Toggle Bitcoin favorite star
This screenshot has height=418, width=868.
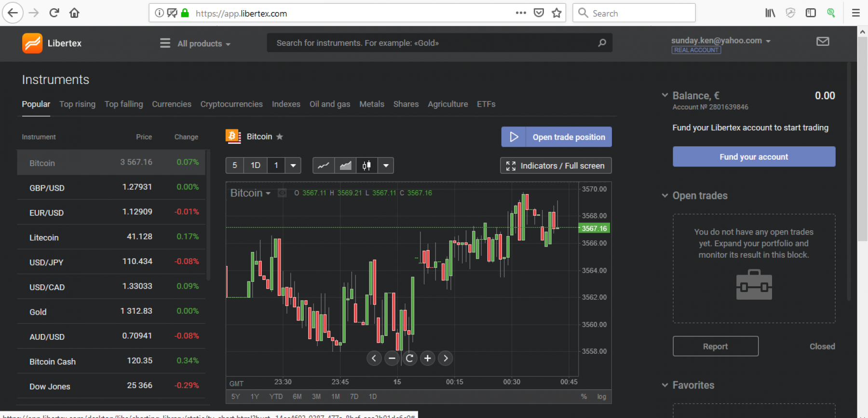(x=280, y=137)
